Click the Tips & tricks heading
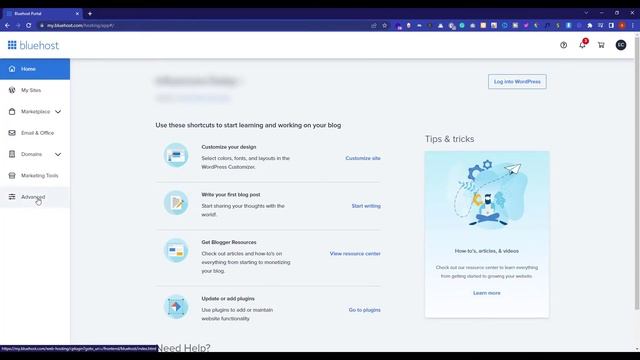Viewport: 640px width, 360px height. coord(449,139)
